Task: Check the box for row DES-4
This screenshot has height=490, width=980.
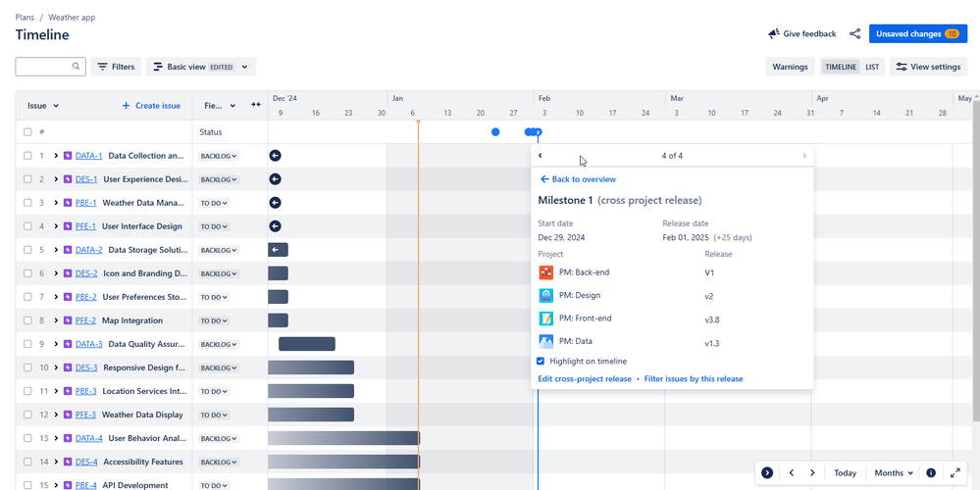Action: (x=27, y=462)
